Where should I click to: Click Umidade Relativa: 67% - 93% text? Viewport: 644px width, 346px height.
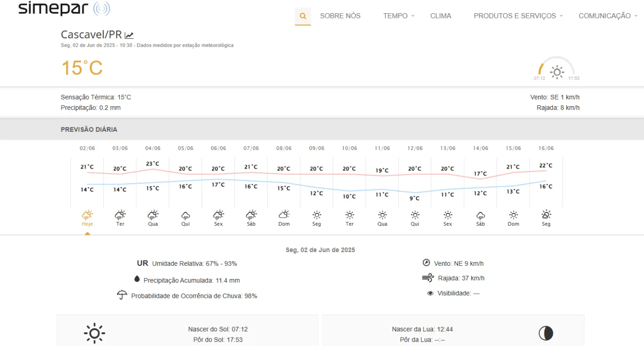click(x=194, y=263)
